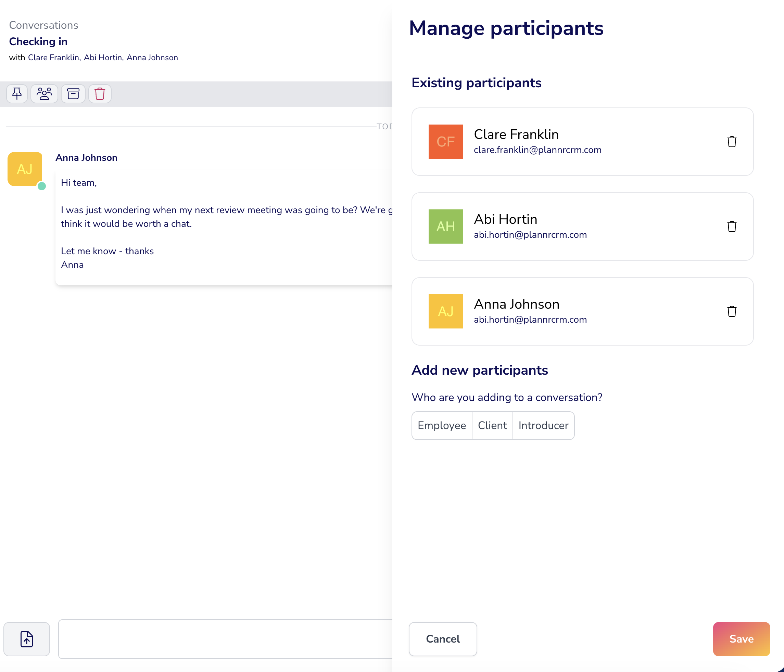Click the Existing participants heading
This screenshot has width=784, height=672.
click(476, 83)
